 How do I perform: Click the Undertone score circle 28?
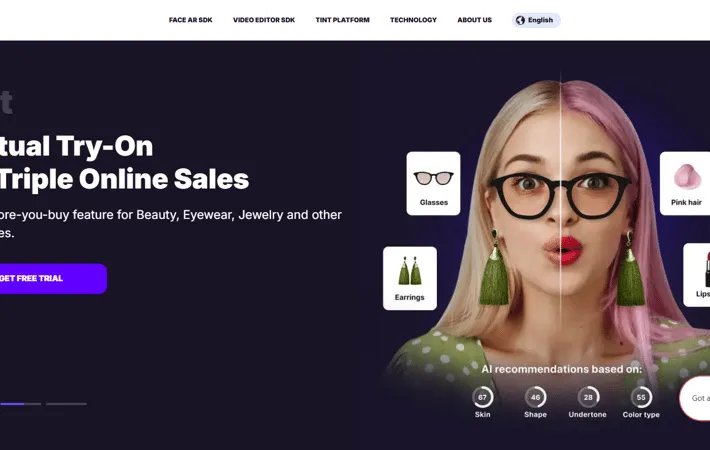coord(588,397)
